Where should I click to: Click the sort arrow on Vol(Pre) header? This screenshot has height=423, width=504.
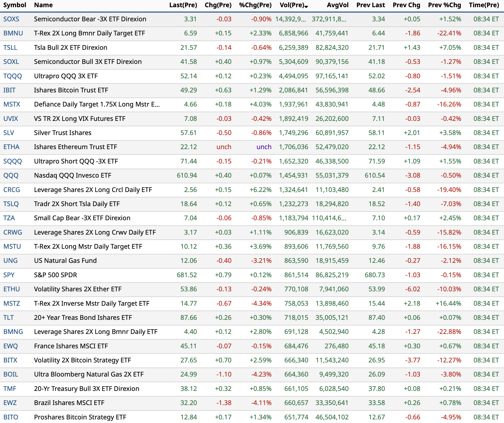(x=306, y=6)
